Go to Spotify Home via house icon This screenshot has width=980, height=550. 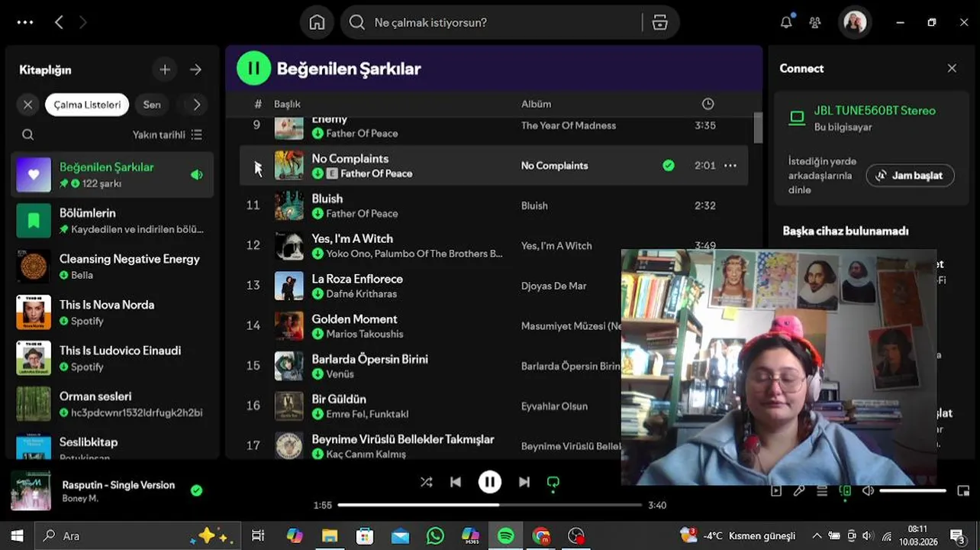pyautogui.click(x=317, y=23)
